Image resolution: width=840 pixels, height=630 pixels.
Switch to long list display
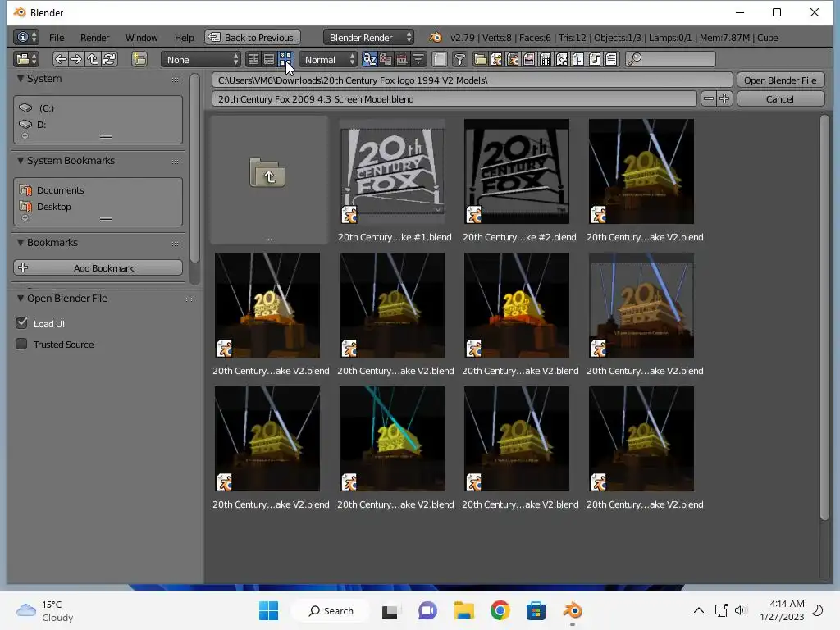(x=269, y=59)
